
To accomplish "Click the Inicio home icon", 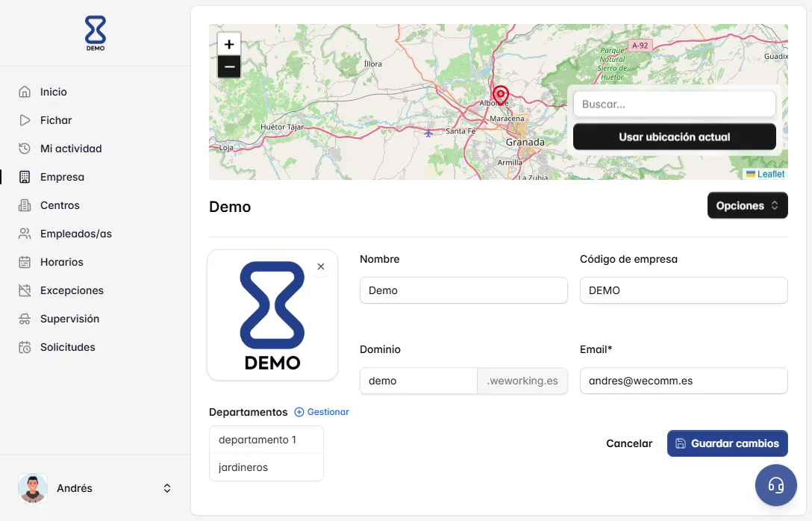I will click(25, 92).
